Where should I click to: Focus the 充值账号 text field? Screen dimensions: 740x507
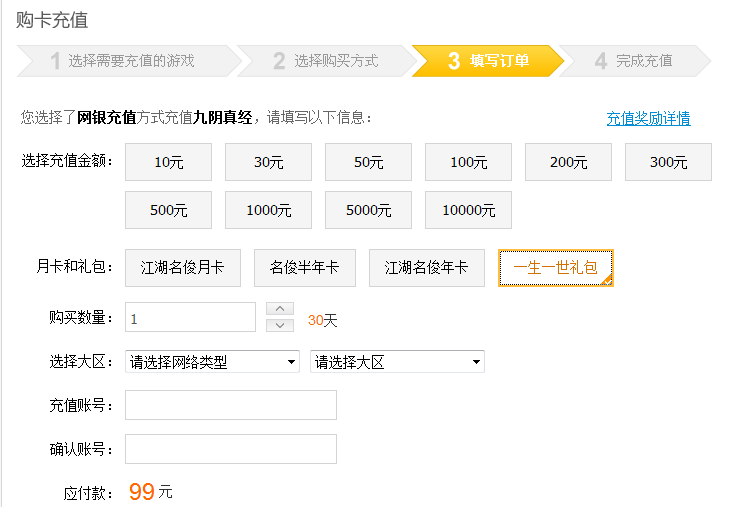[230, 406]
